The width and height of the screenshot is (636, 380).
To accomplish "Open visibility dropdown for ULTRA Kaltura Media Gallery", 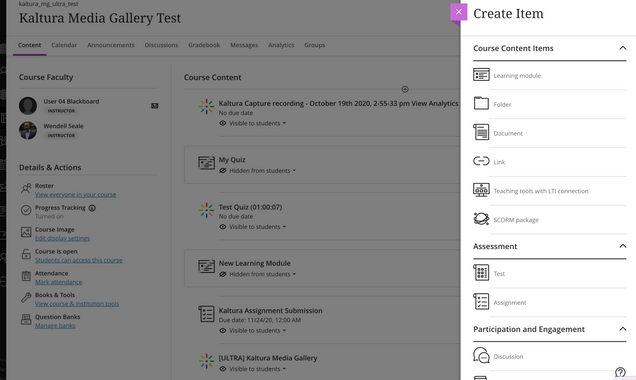I will (x=257, y=369).
